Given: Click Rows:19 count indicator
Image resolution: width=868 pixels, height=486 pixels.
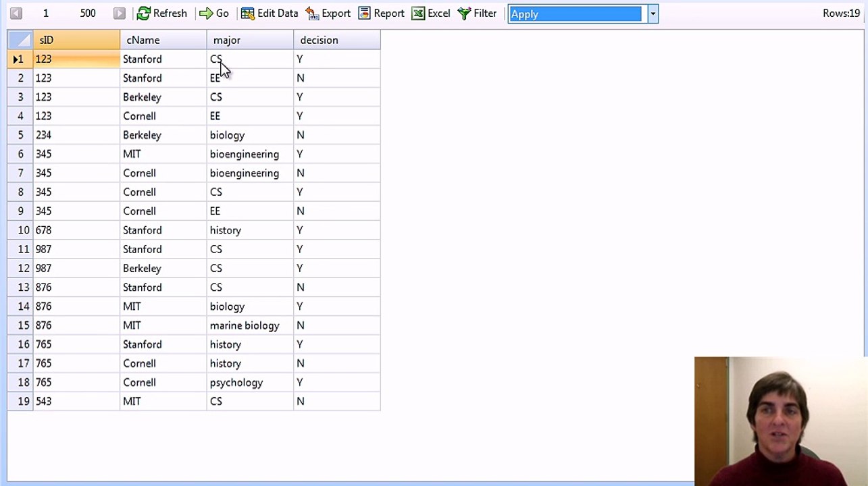Looking at the screenshot, I should coord(841,13).
